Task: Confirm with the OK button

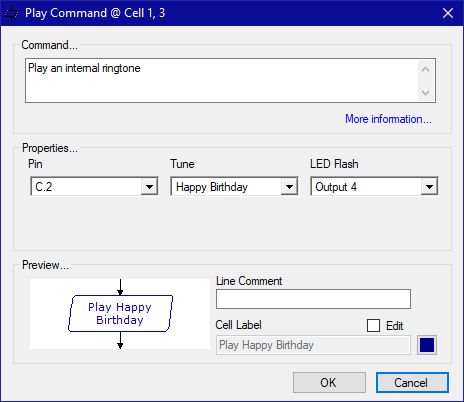Action: (329, 383)
